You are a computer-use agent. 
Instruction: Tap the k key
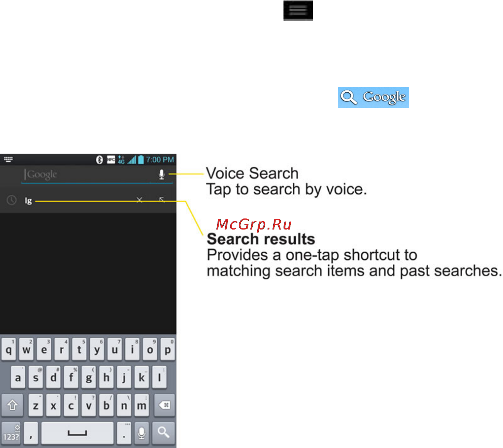tap(142, 377)
